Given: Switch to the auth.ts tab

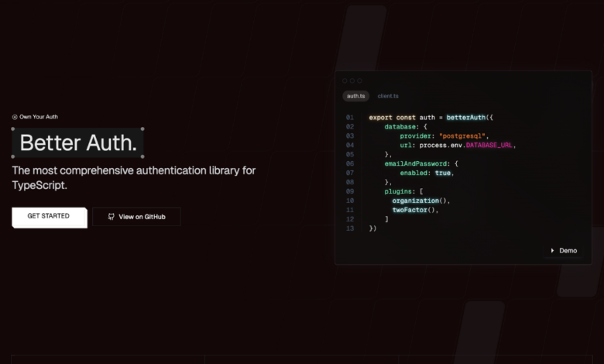Looking at the screenshot, I should click(355, 96).
